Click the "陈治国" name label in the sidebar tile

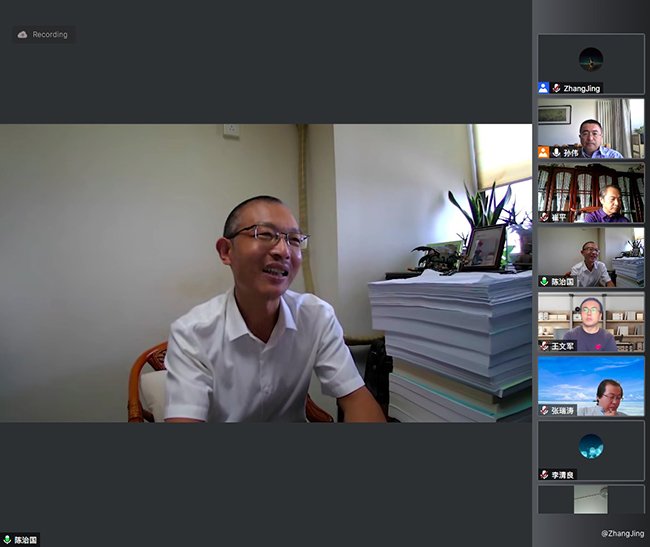click(x=562, y=282)
